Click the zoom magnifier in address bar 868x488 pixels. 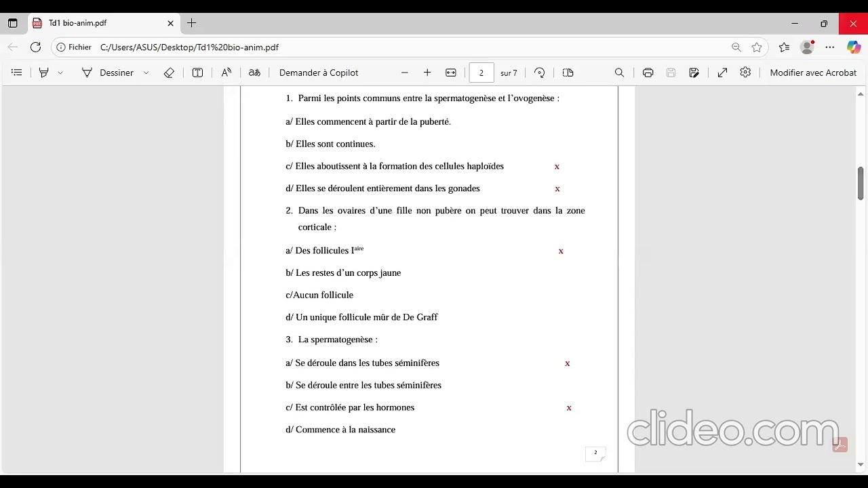[736, 47]
